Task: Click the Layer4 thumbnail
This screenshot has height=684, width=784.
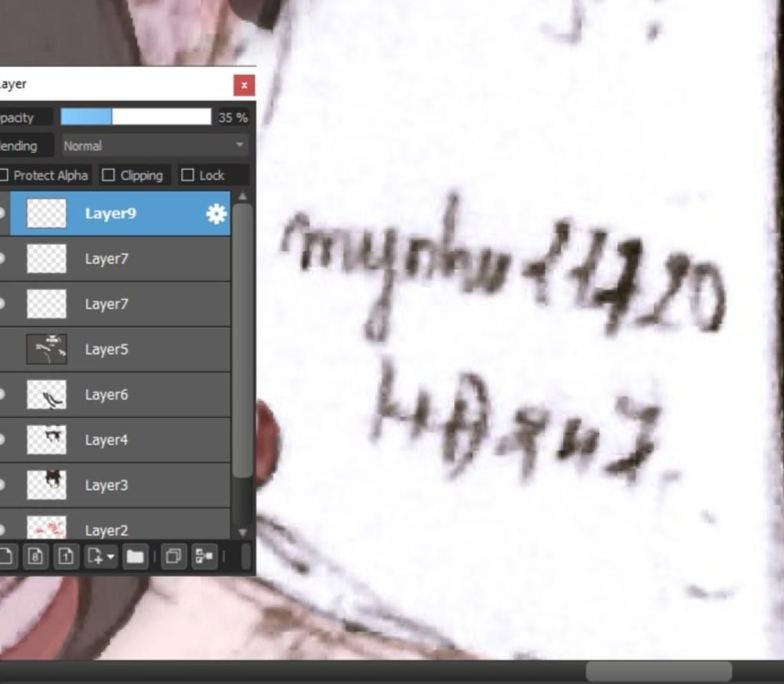Action: 47,440
